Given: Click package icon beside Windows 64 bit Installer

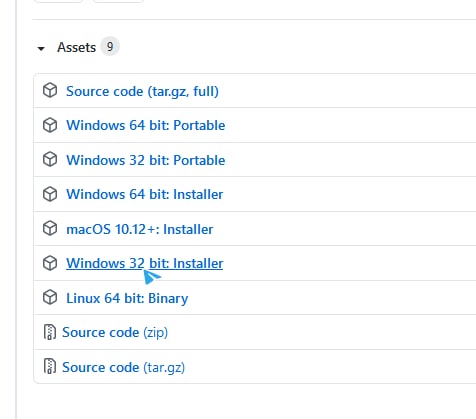Looking at the screenshot, I should (x=50, y=194).
